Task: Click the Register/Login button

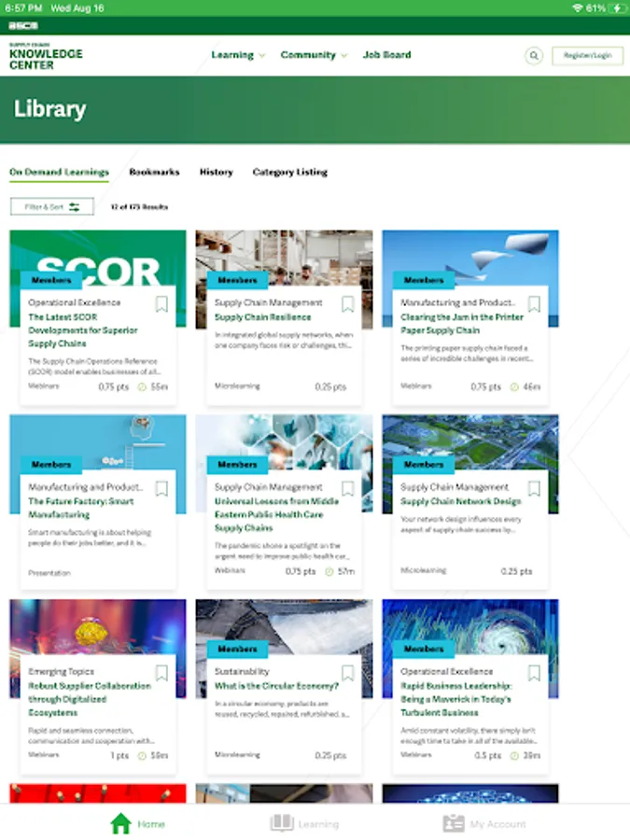Action: [x=587, y=55]
